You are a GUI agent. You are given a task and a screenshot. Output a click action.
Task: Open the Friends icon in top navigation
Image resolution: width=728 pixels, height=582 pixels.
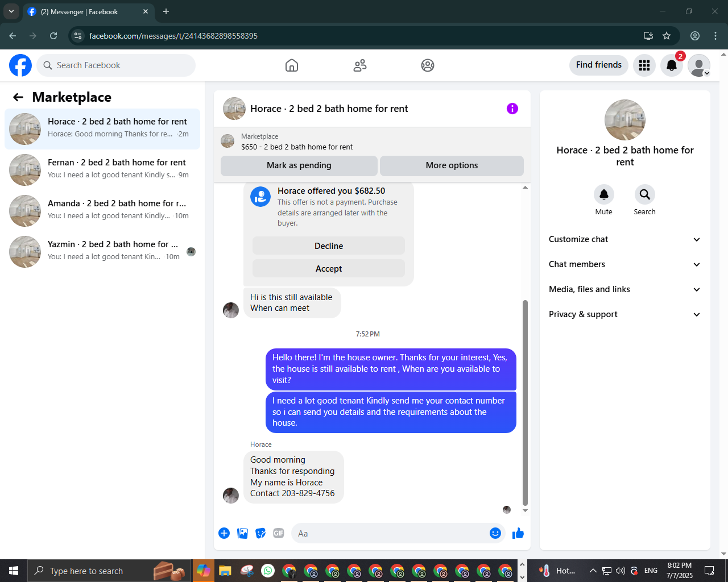click(x=360, y=65)
